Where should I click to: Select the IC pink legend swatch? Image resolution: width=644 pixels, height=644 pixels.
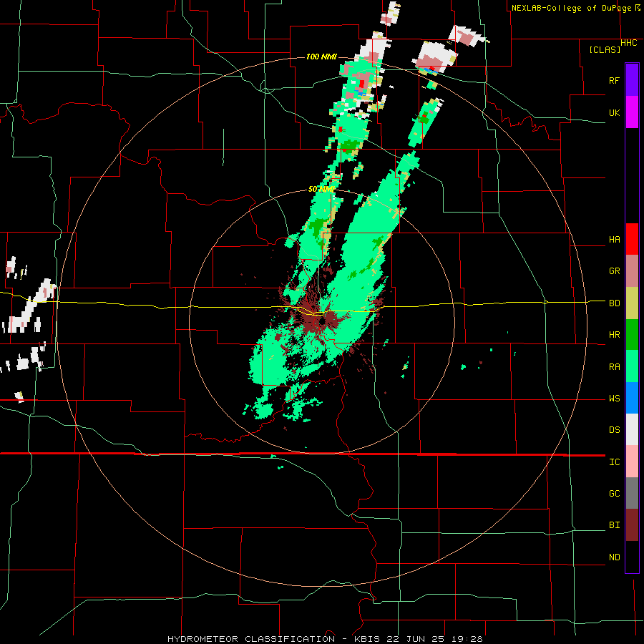tap(632, 462)
